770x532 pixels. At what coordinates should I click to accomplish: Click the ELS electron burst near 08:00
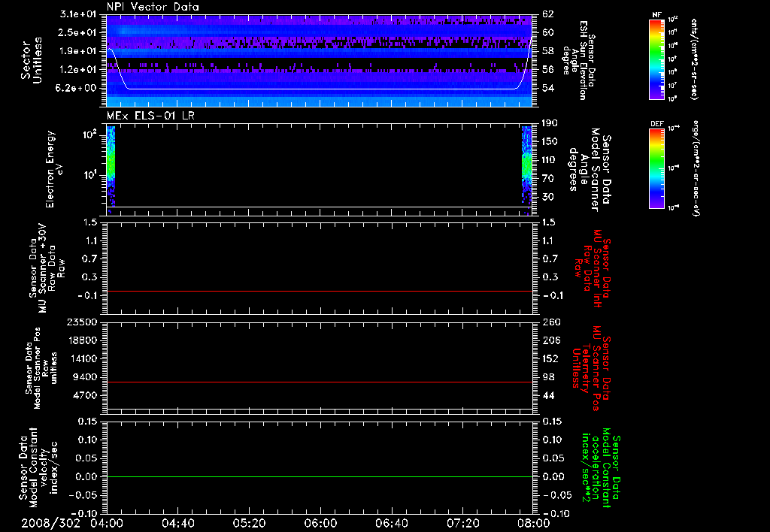pos(526,170)
